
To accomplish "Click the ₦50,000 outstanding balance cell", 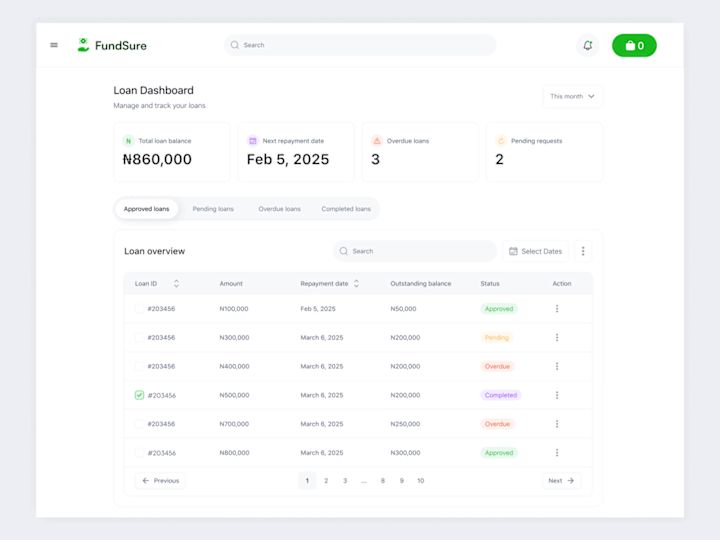I will 403,309.
